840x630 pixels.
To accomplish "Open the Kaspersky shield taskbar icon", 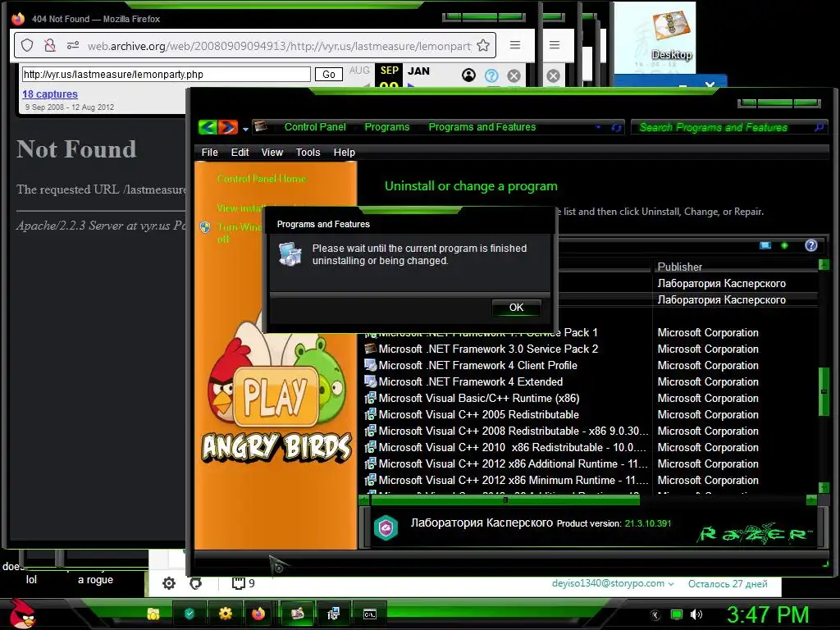I will 189,614.
